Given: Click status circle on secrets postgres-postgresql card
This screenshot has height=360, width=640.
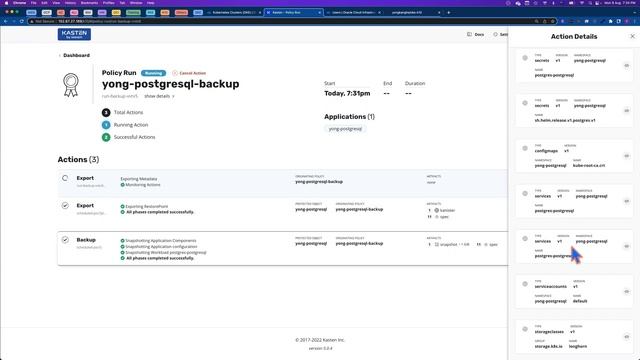Looking at the screenshot, I should click(525, 58).
